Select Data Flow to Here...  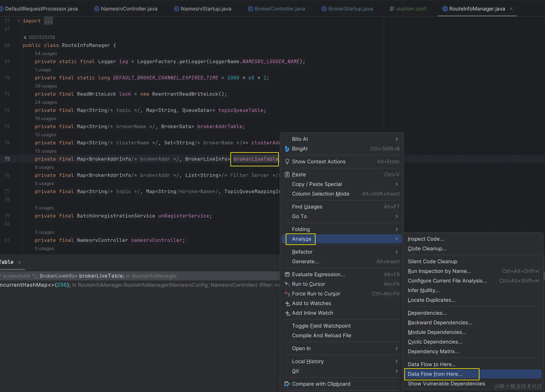coord(473,364)
